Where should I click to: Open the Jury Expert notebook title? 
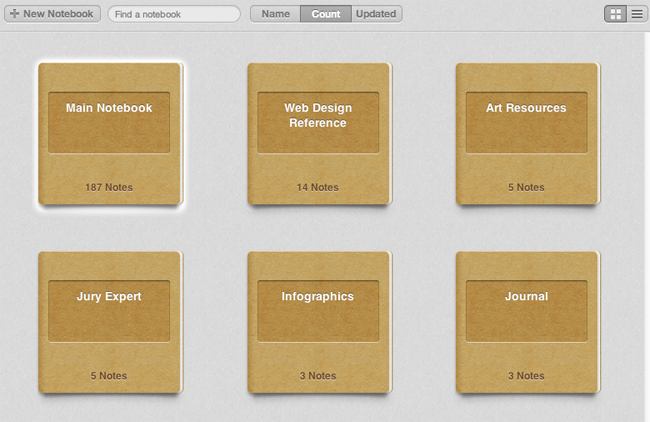tap(109, 296)
